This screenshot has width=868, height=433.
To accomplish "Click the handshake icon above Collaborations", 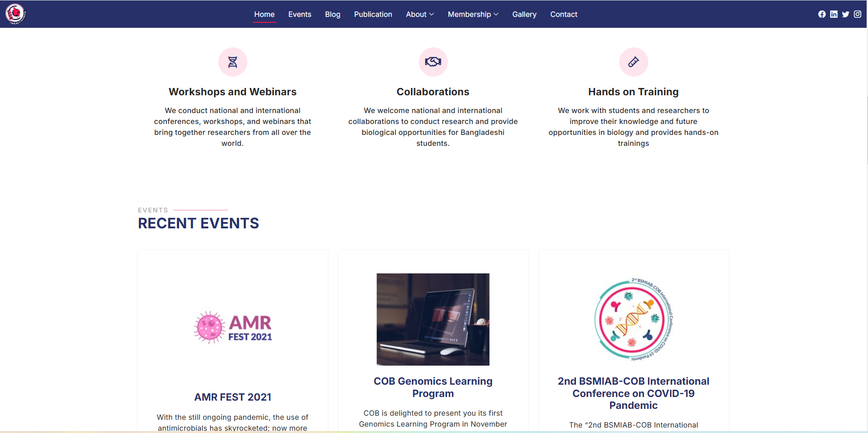I will point(433,62).
